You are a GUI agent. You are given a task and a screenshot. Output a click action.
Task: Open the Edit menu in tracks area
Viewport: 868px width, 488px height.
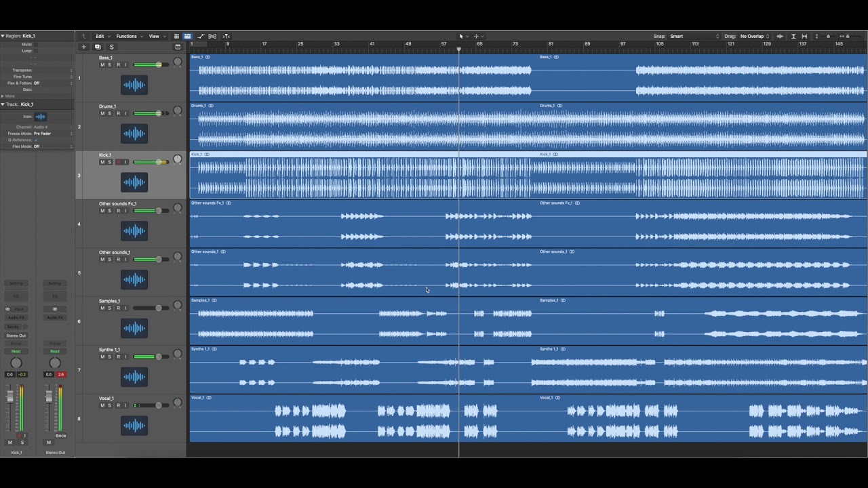click(102, 36)
